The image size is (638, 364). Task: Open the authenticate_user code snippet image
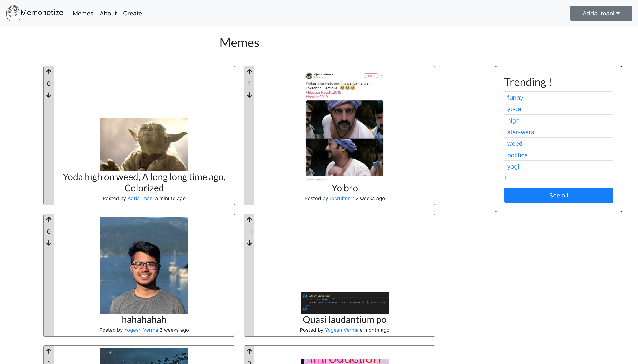pos(344,302)
